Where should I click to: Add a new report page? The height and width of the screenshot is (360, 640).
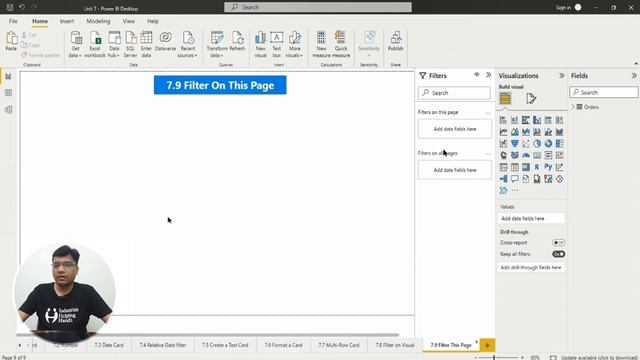pos(487,345)
